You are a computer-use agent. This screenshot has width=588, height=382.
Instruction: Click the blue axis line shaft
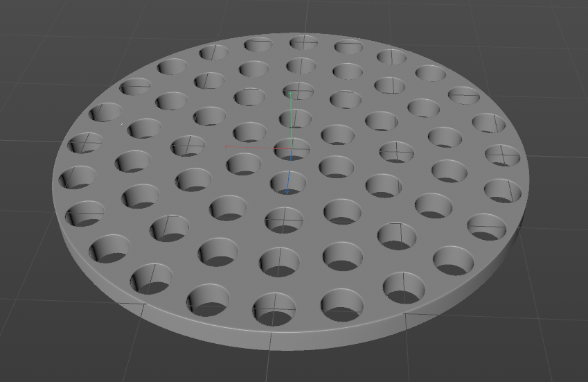point(289,169)
